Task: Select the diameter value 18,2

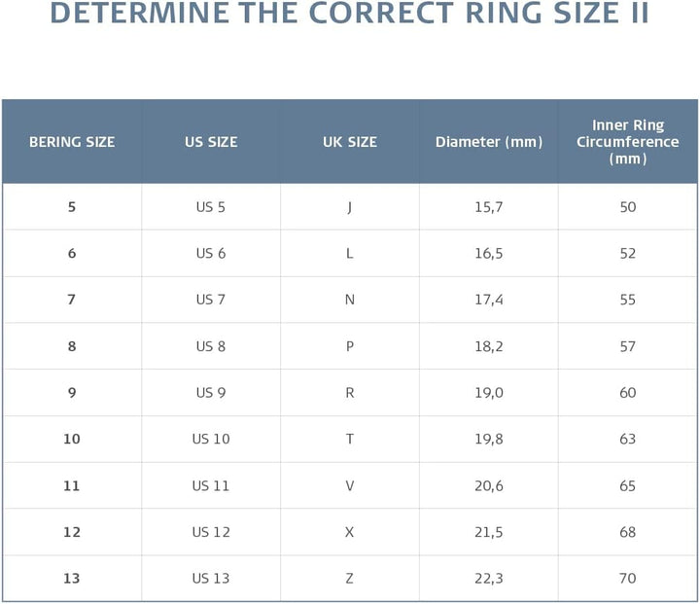Action: point(488,346)
